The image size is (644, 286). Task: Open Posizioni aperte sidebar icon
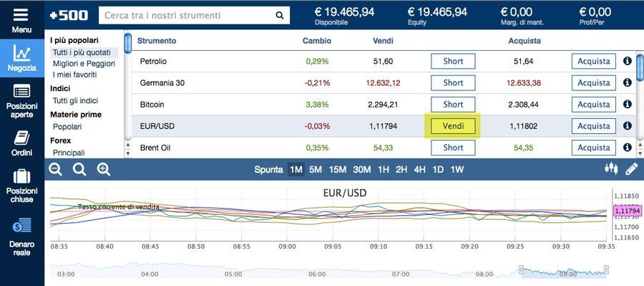point(21,91)
